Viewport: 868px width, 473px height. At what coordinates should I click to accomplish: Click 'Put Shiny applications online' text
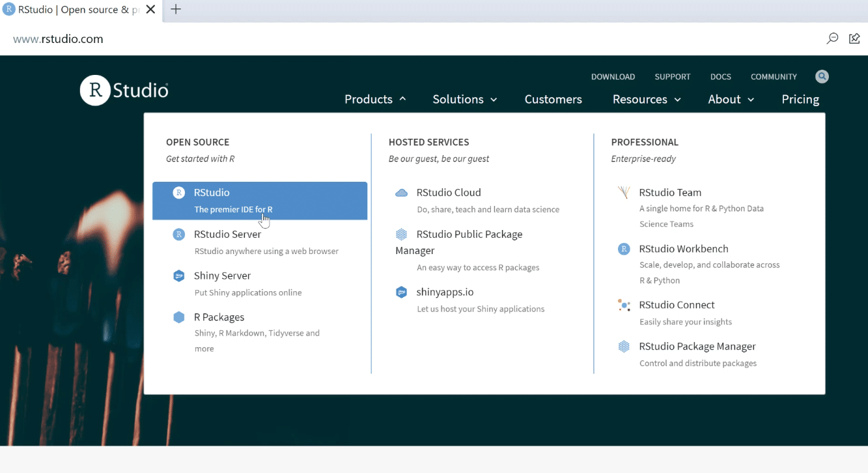248,293
